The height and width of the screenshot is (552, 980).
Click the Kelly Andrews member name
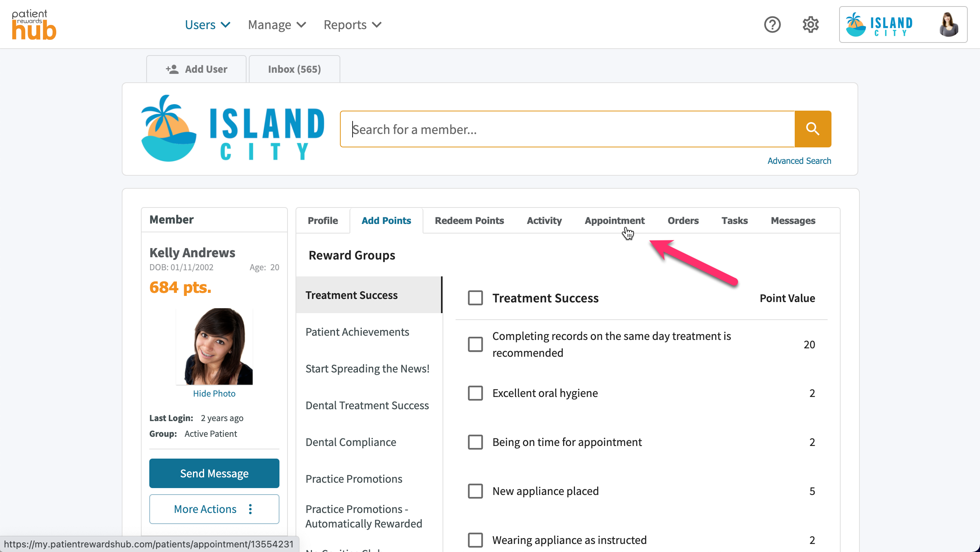(192, 253)
